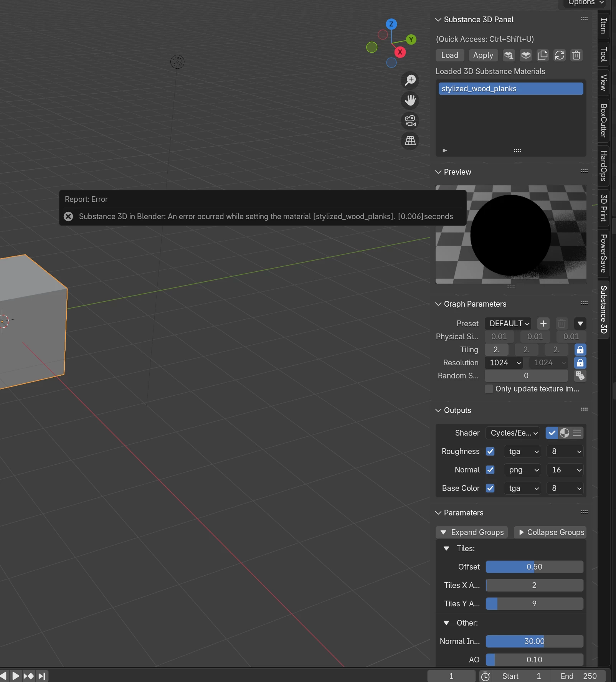The width and height of the screenshot is (616, 682).
Task: Click the zoom magnifier viewport icon
Action: [x=410, y=80]
